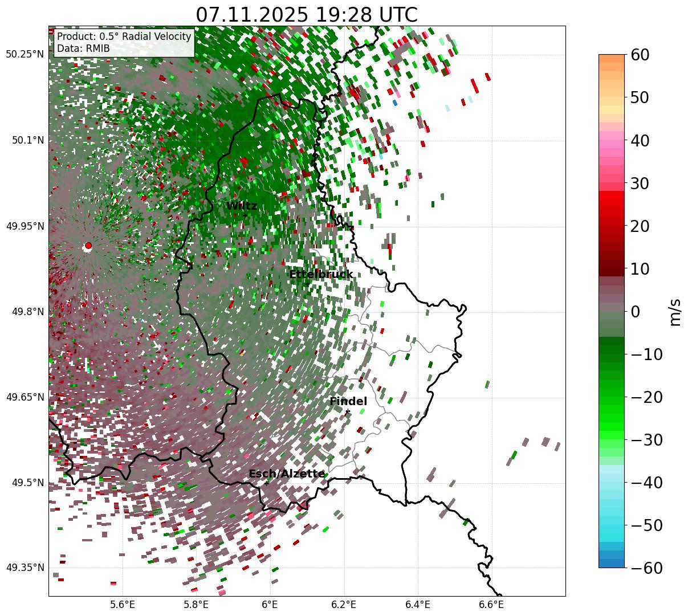Click the colorbar label −30
Image resolution: width=688 pixels, height=616 pixels.
646,440
